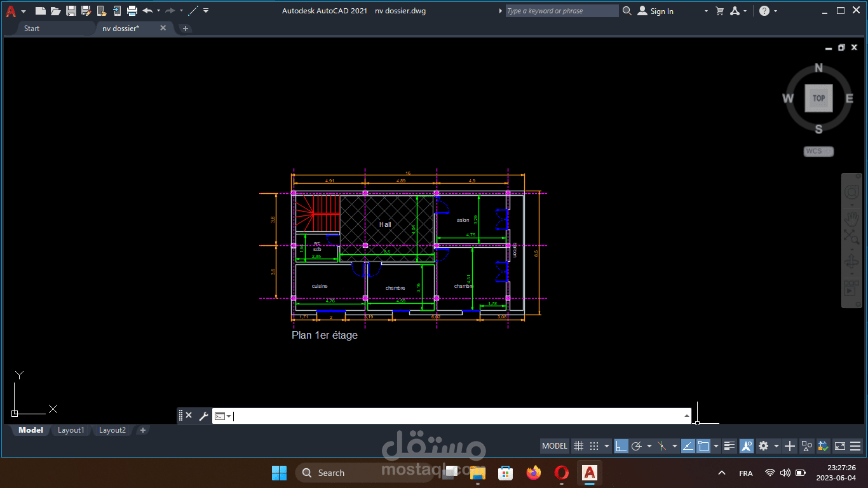
Task: Open Workspace Switching gear icon
Action: coord(763,446)
